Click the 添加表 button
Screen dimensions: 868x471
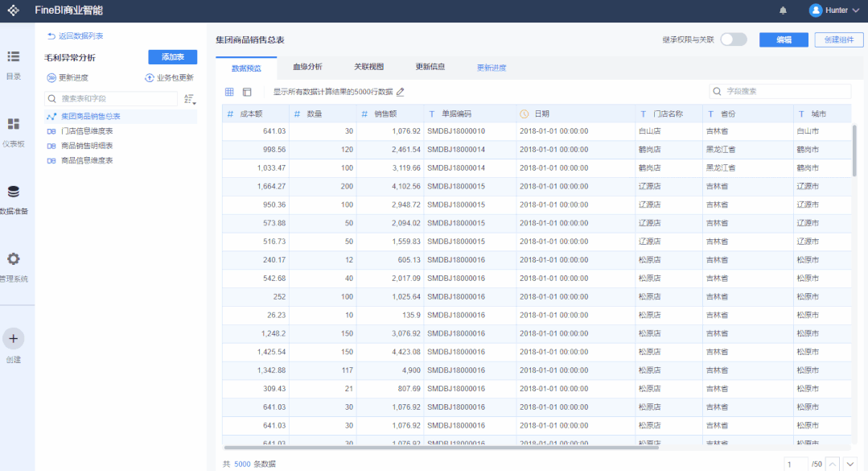[x=173, y=57]
